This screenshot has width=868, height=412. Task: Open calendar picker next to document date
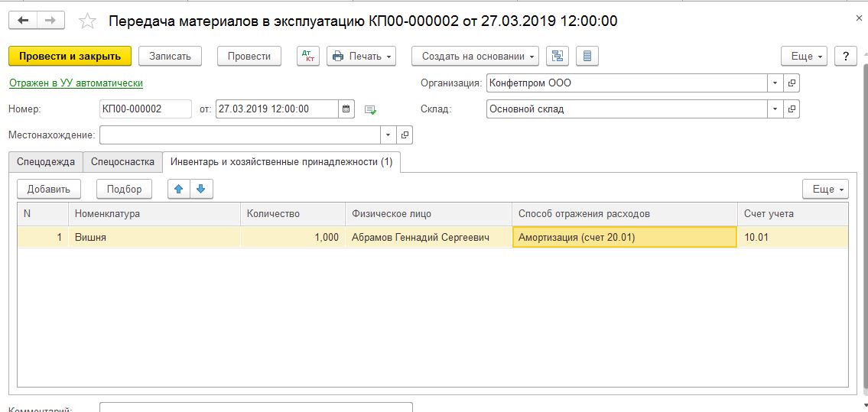347,109
